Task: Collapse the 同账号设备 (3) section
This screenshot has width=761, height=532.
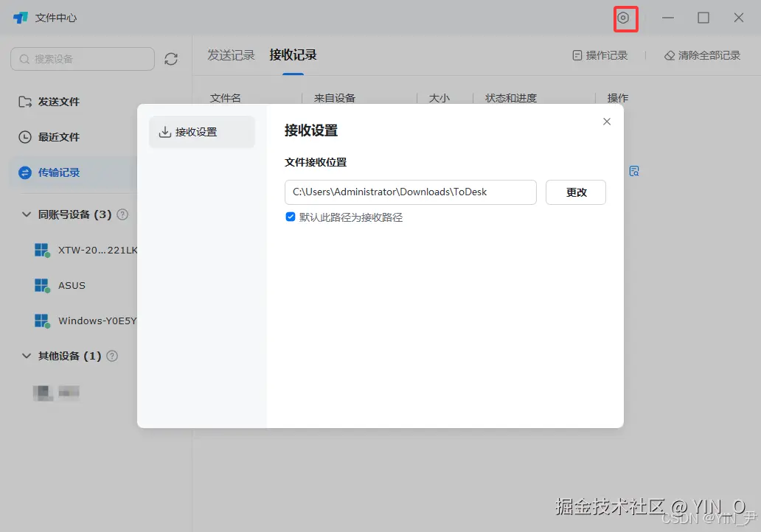Action: coord(27,214)
